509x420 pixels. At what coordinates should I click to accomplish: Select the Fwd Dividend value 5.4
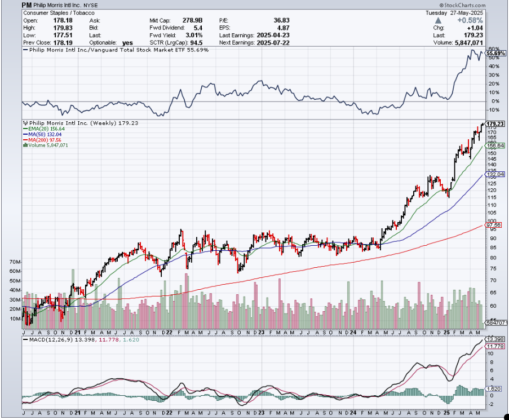pyautogui.click(x=198, y=28)
